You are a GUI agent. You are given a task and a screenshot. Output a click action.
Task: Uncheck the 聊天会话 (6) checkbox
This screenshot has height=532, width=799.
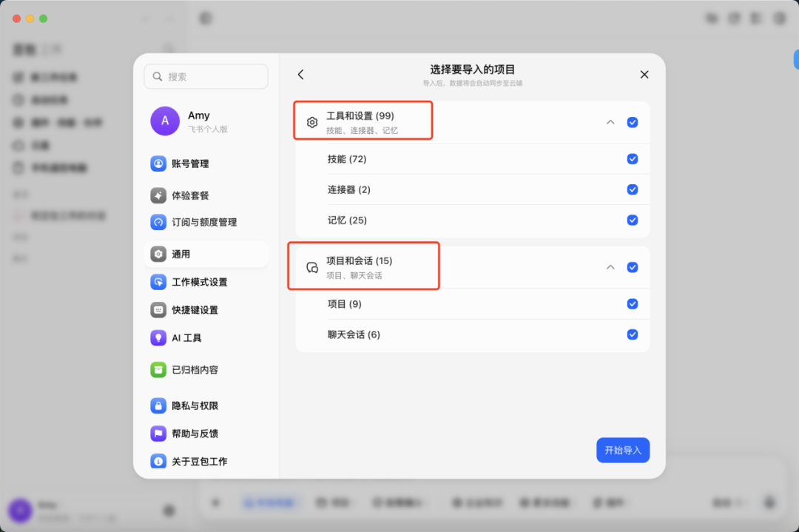point(633,334)
